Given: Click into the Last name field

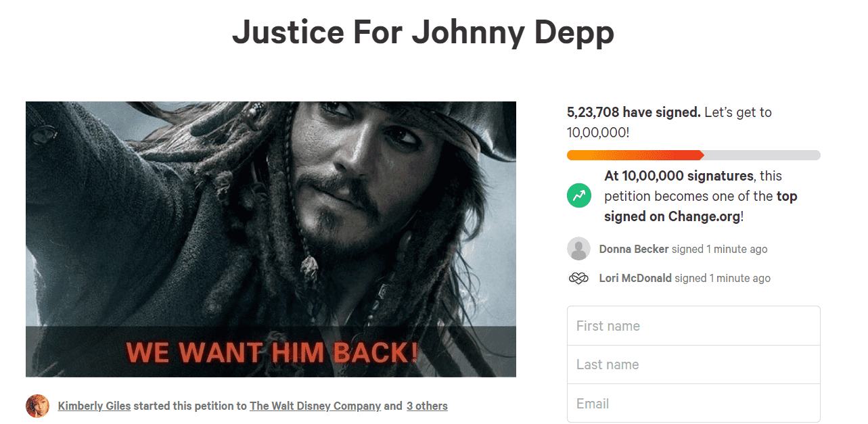Looking at the screenshot, I should click(693, 364).
